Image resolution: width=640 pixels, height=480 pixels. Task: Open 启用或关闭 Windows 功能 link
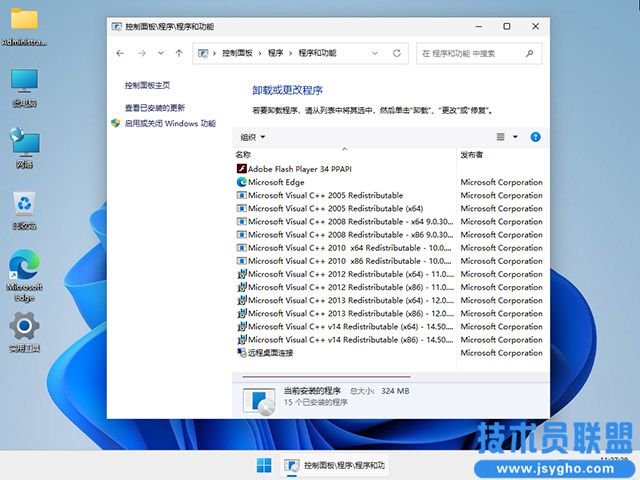point(170,123)
